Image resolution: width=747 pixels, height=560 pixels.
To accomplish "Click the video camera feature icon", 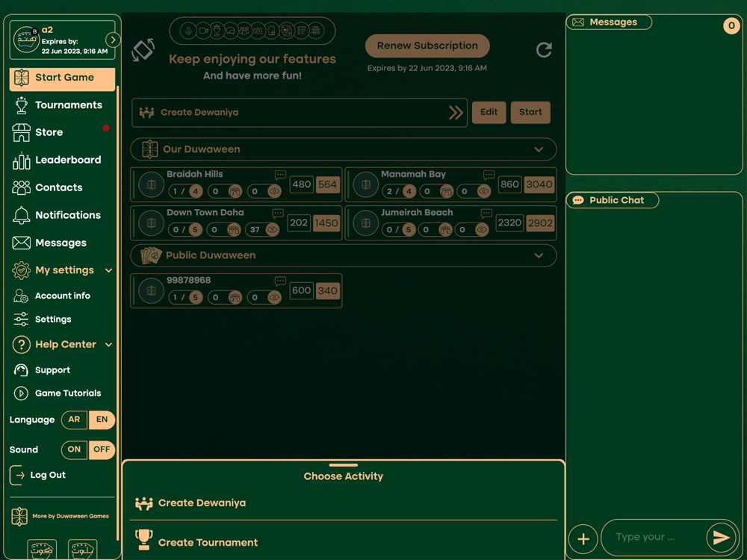I will click(x=203, y=31).
